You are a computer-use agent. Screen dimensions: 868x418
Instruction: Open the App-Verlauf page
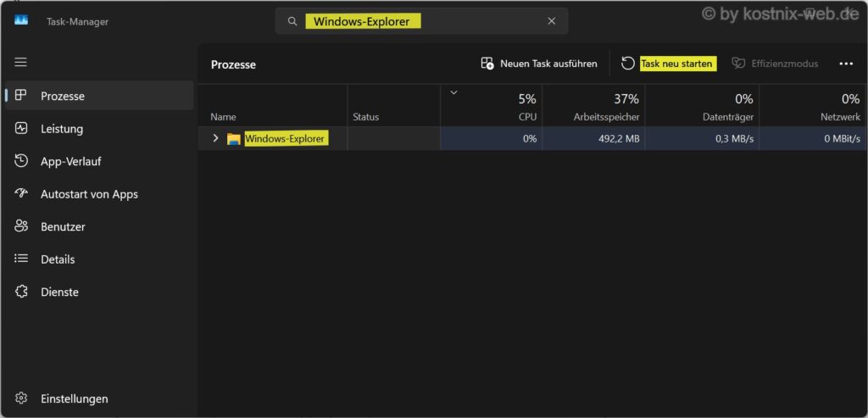point(100,161)
